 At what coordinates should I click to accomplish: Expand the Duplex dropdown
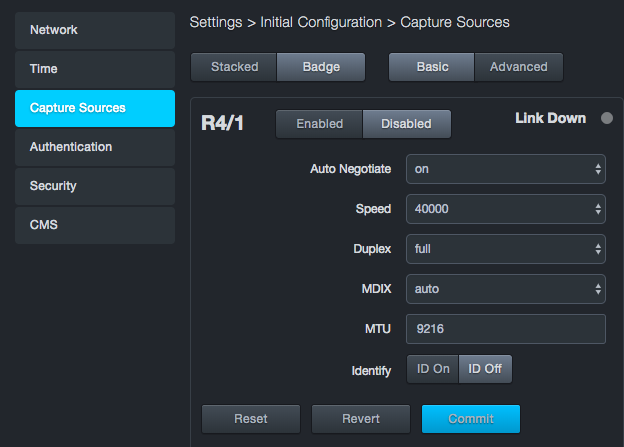(x=505, y=249)
